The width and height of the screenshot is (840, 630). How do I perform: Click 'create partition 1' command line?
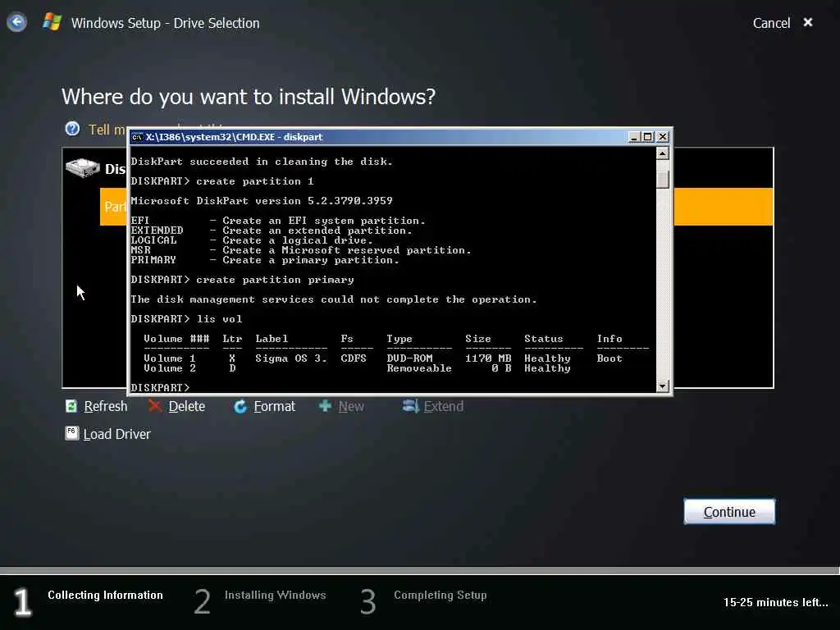222,181
